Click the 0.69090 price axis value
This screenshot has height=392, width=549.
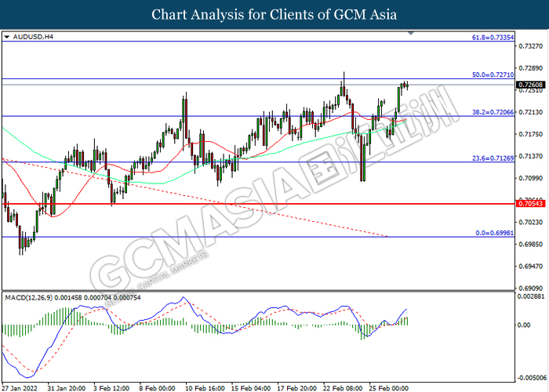530,289
